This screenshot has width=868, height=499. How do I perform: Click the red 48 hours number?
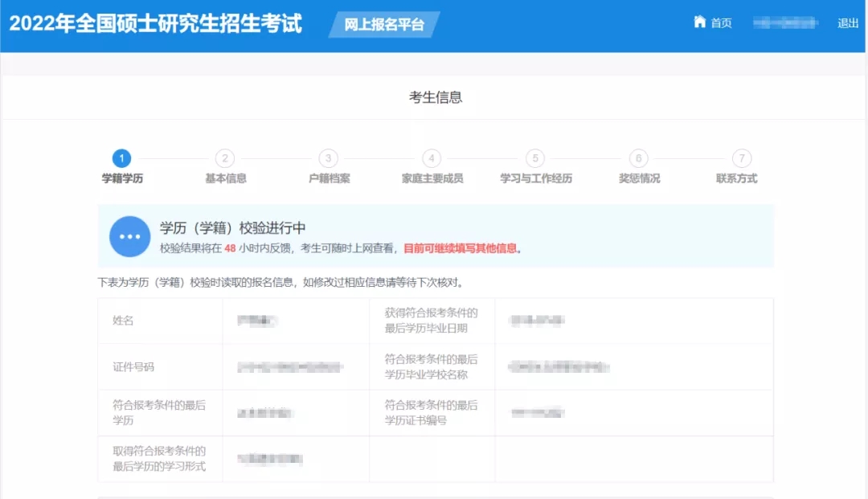[231, 248]
